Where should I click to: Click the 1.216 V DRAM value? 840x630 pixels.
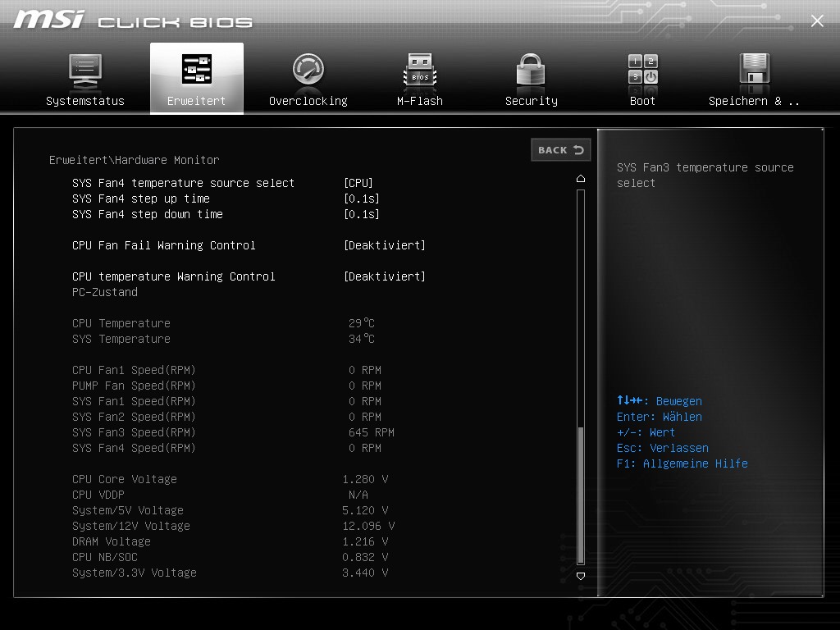coord(365,541)
